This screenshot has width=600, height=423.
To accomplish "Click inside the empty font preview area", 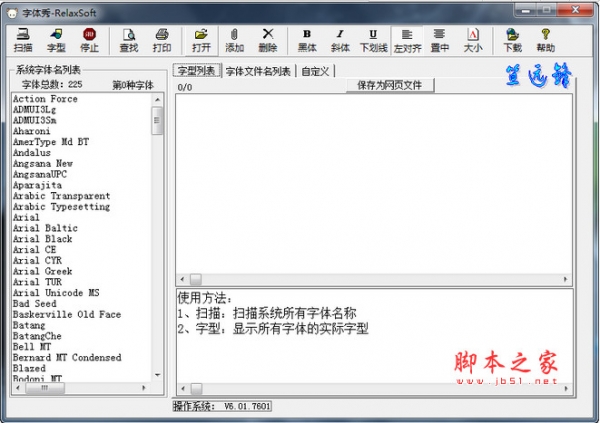I will coord(374,184).
